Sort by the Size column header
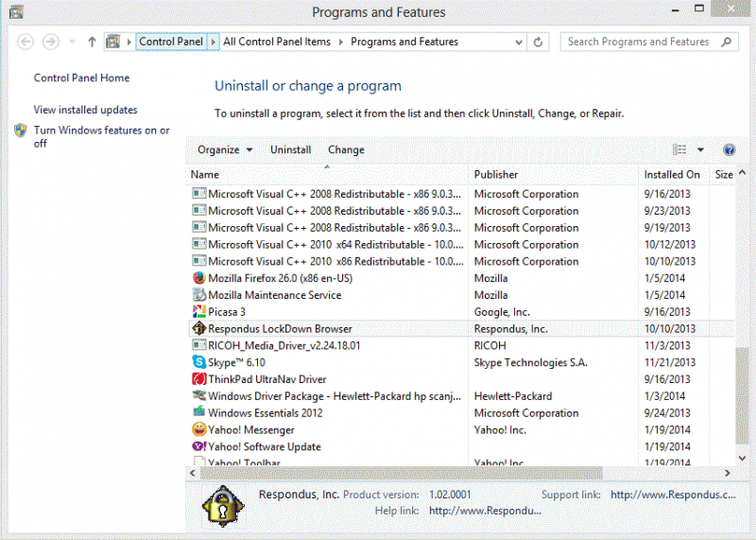Image resolution: width=756 pixels, height=540 pixels. [723, 175]
